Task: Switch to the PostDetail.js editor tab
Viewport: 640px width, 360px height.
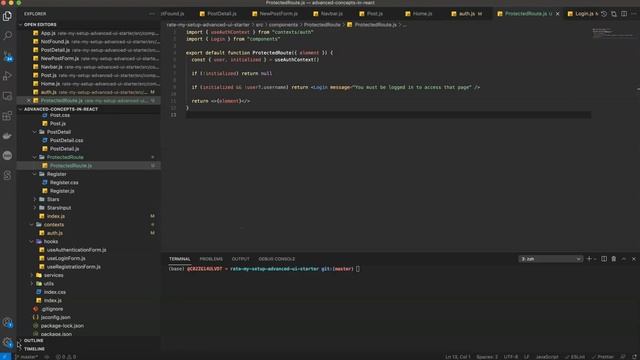Action: (222, 14)
